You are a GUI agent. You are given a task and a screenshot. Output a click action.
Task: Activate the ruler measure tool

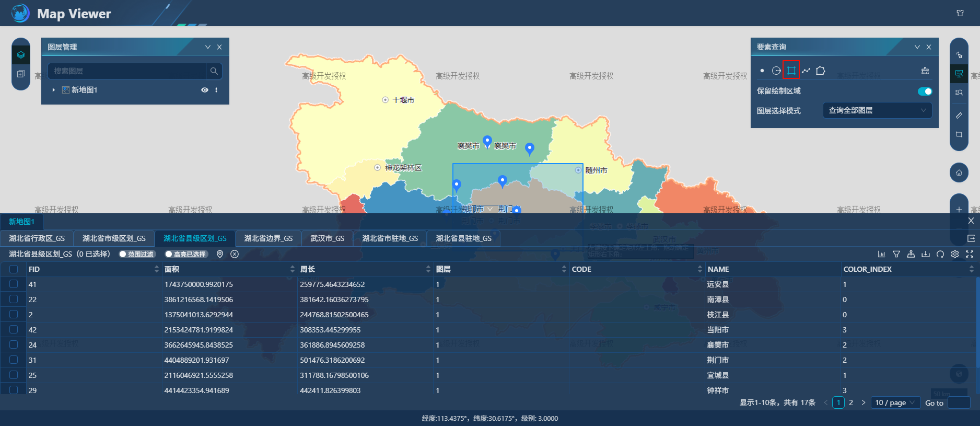click(x=959, y=116)
